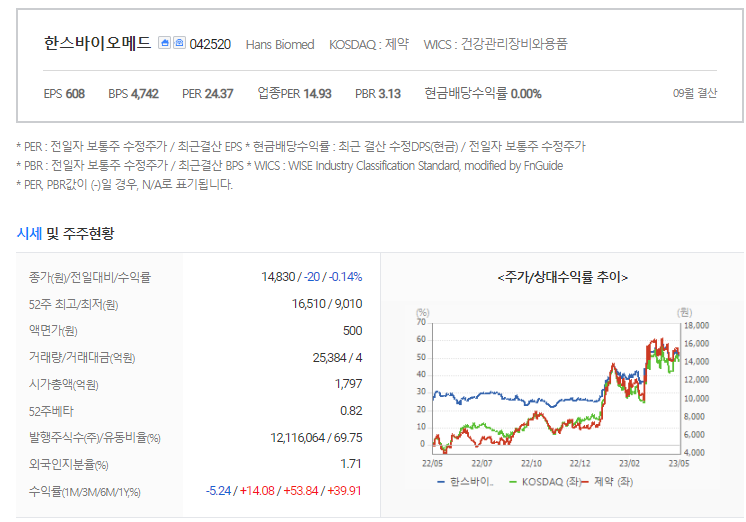Click the 시세 및 주주현황 section heading

coord(66,234)
